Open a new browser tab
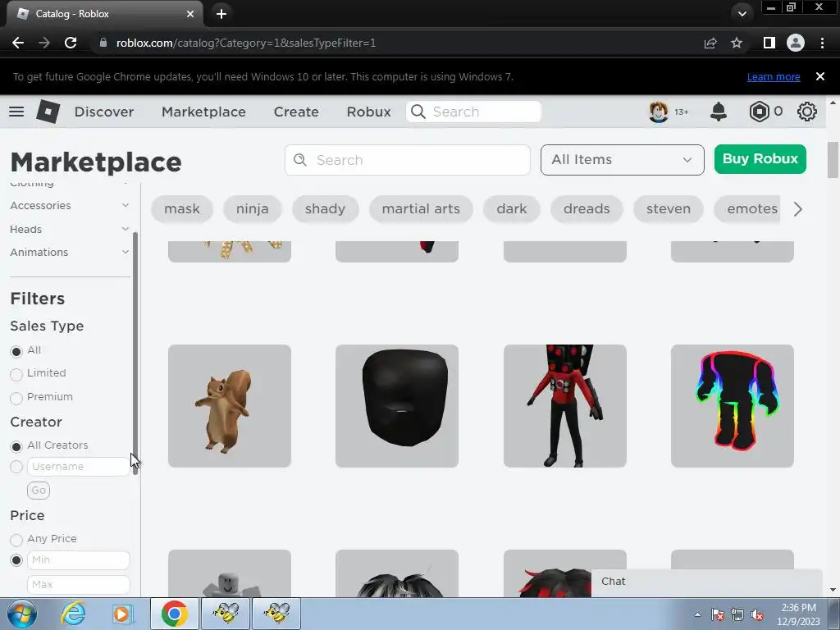The height and width of the screenshot is (630, 840). point(221,14)
